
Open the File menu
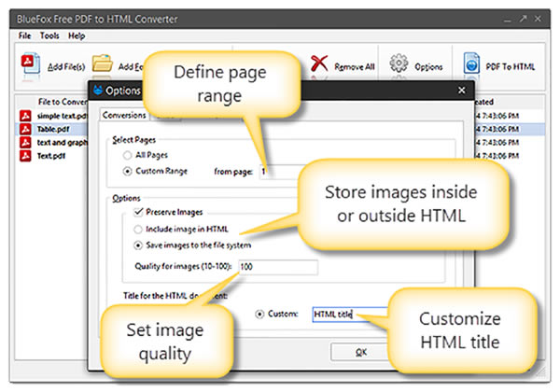23,35
